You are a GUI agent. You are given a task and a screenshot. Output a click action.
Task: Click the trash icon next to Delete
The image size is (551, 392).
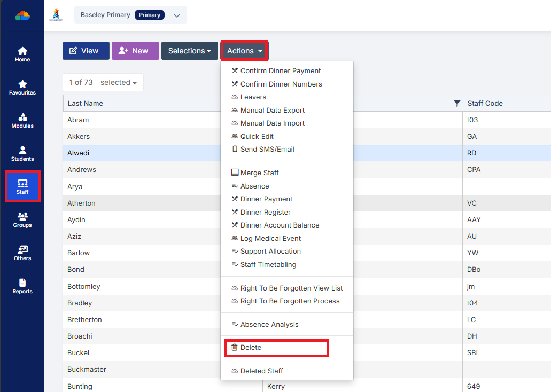tap(234, 347)
